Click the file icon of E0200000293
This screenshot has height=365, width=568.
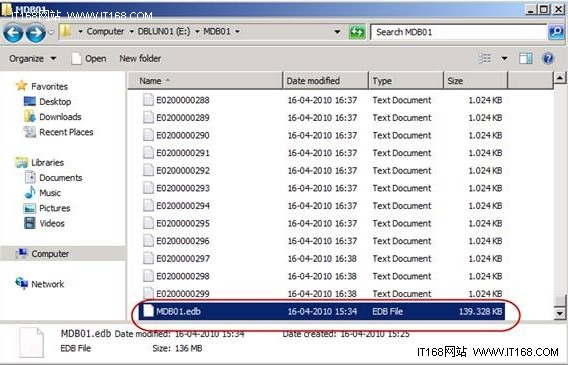click(x=148, y=188)
